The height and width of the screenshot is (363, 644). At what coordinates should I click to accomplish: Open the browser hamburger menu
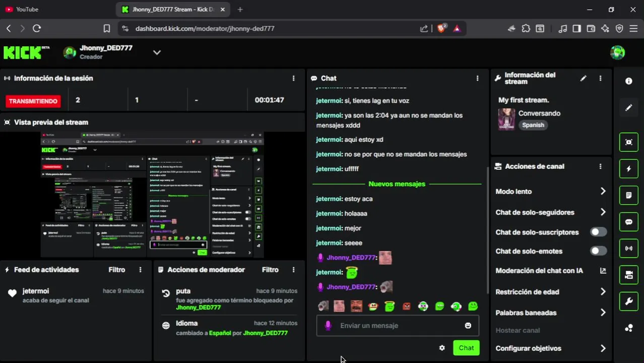click(x=634, y=29)
